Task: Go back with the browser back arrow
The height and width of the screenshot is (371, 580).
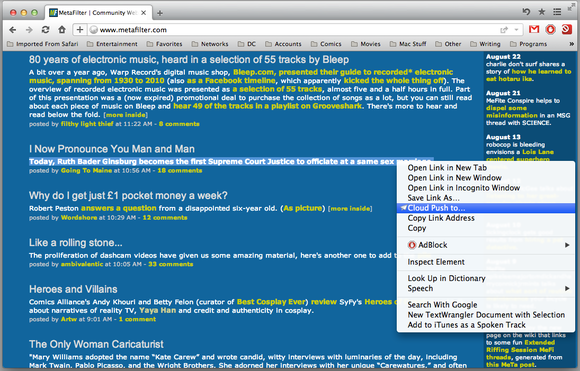Action: point(12,30)
